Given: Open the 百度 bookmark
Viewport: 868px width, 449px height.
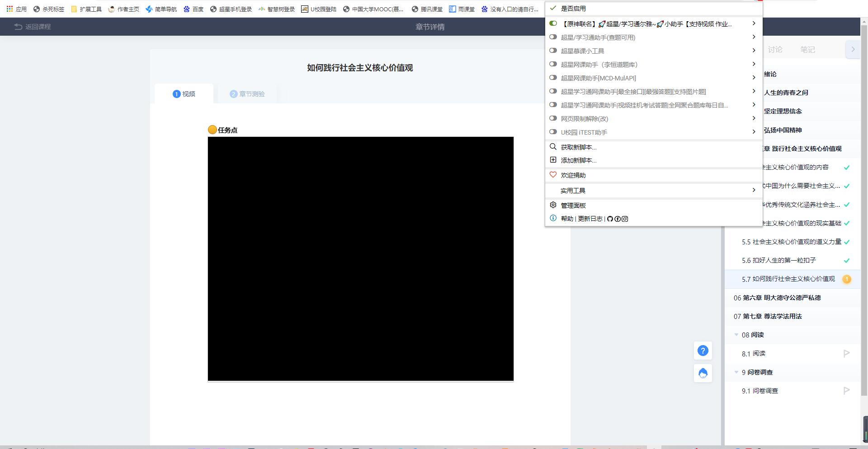Looking at the screenshot, I should click(193, 9).
